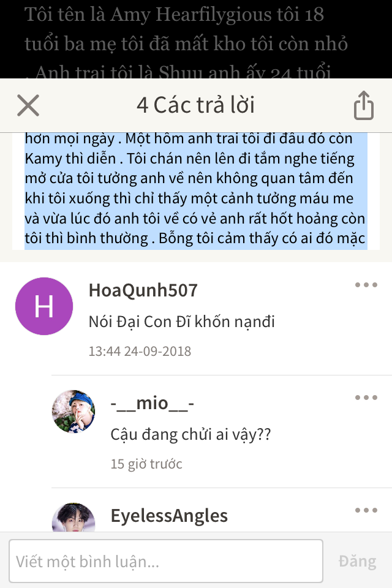Tap the share icon in header
The width and height of the screenshot is (392, 588).
point(363,105)
